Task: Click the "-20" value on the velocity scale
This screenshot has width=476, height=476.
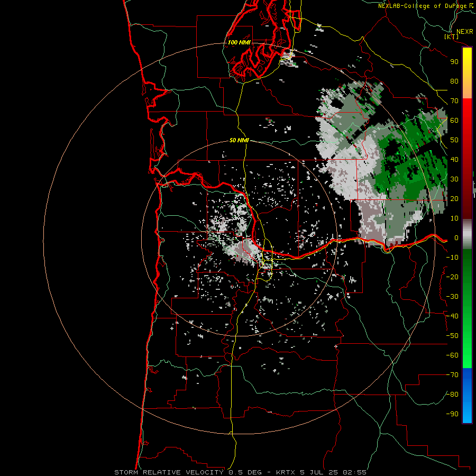Action: click(452, 277)
